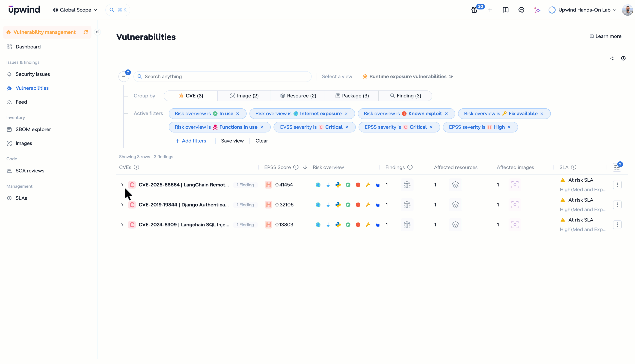The width and height of the screenshot is (635, 364).
Task: Open findings bug icon for CVE-2025-68664
Action: click(407, 185)
